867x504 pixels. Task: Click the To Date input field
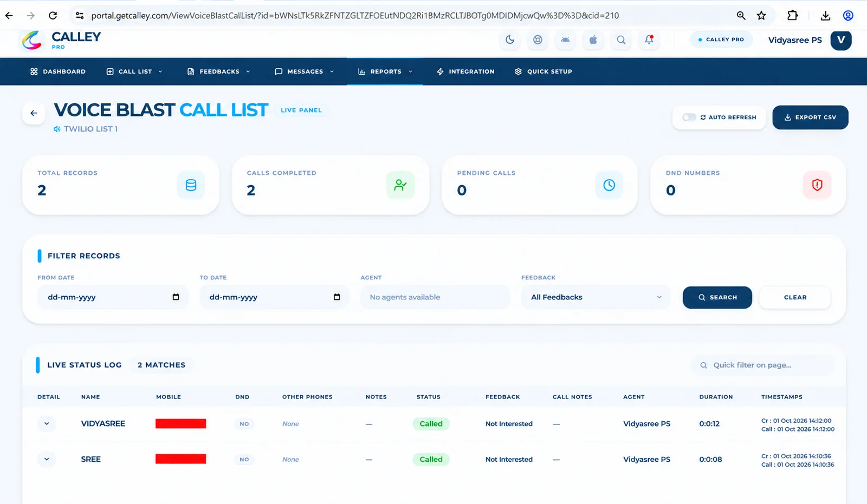(274, 297)
